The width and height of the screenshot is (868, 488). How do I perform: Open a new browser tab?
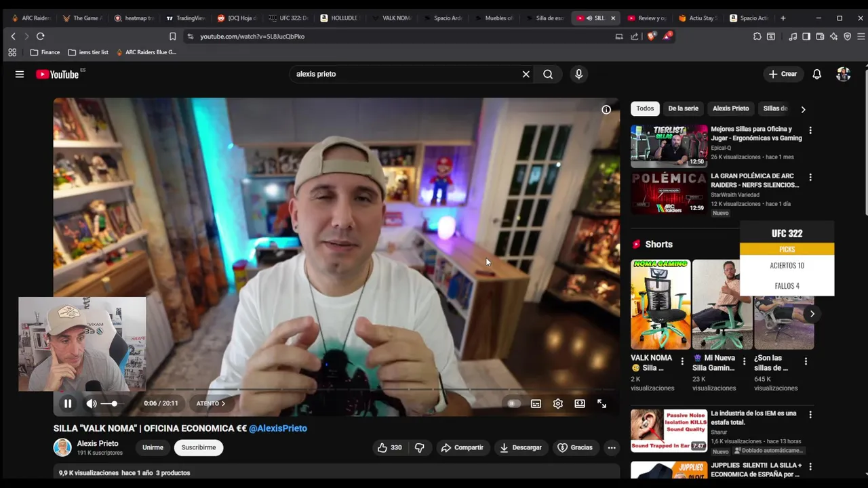[x=783, y=18]
